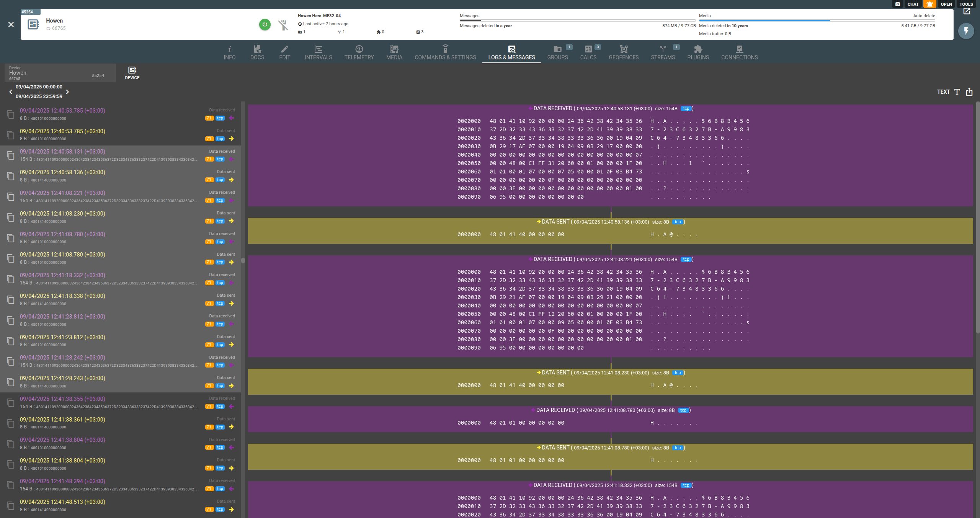Go to next day arrow

pyautogui.click(x=67, y=92)
